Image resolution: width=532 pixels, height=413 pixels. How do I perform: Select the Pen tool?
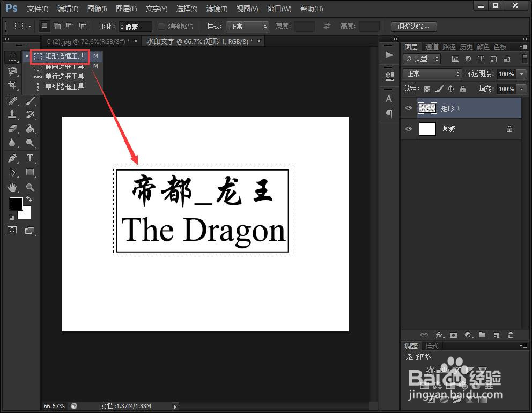12,158
